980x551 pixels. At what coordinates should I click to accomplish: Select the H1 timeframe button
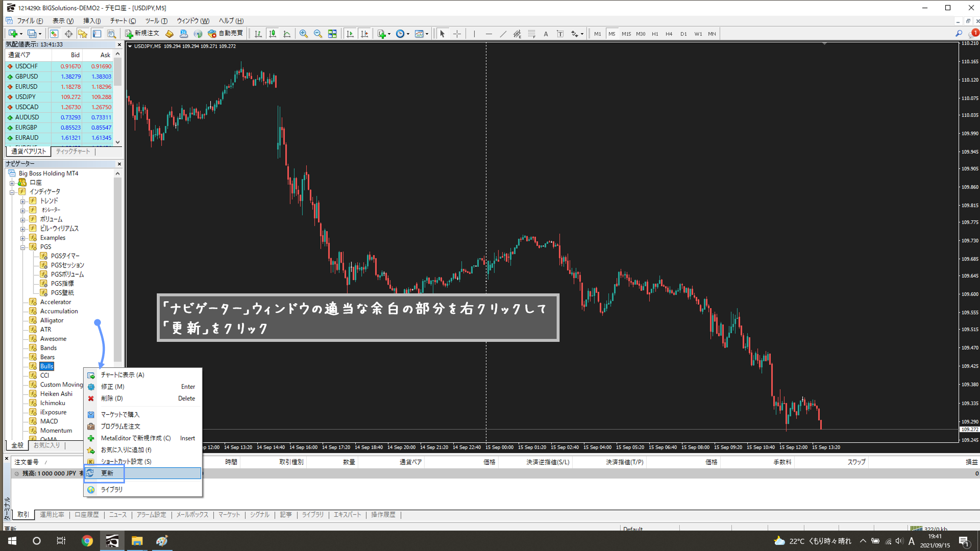tap(655, 34)
